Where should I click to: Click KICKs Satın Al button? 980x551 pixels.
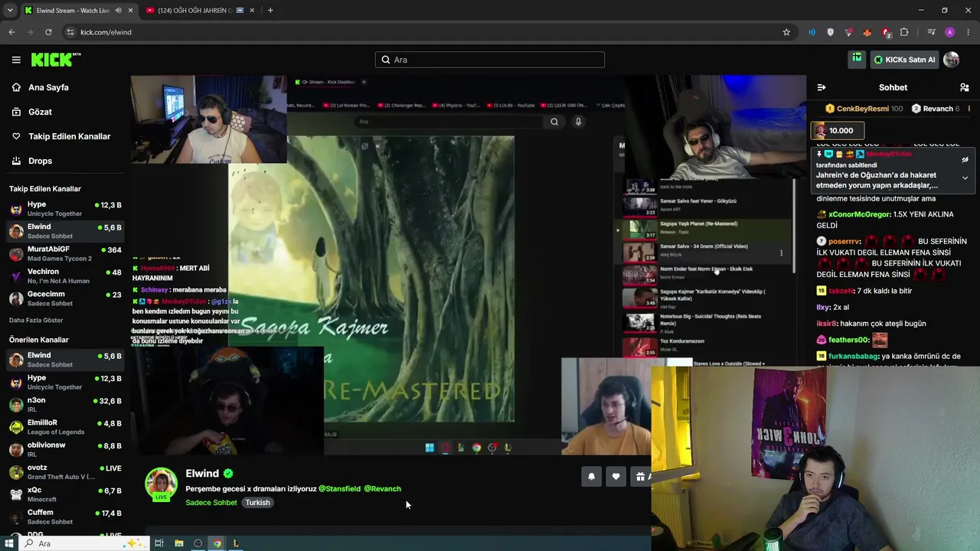(x=903, y=60)
